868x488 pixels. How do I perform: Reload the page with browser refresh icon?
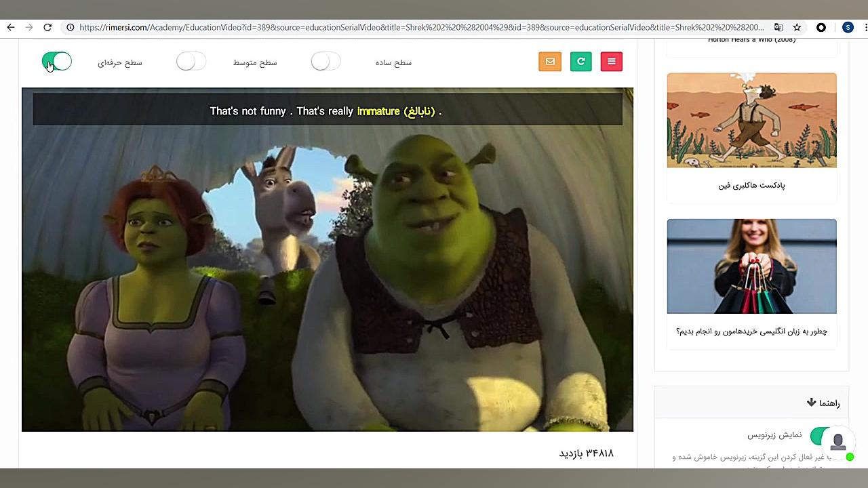47,28
